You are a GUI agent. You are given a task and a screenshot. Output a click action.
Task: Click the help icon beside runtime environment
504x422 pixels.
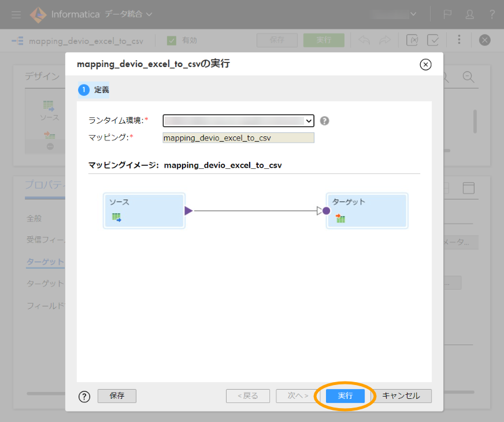pyautogui.click(x=325, y=121)
